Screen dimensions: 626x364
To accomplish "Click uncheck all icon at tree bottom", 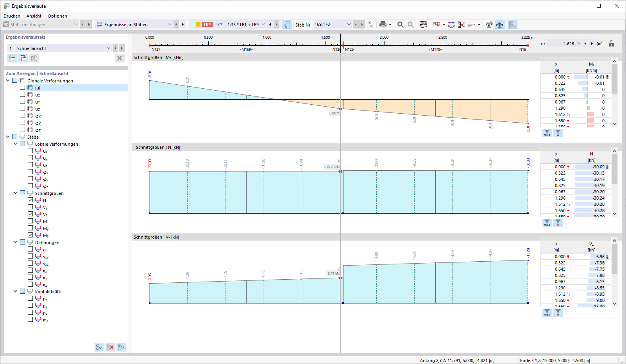I will 110,347.
